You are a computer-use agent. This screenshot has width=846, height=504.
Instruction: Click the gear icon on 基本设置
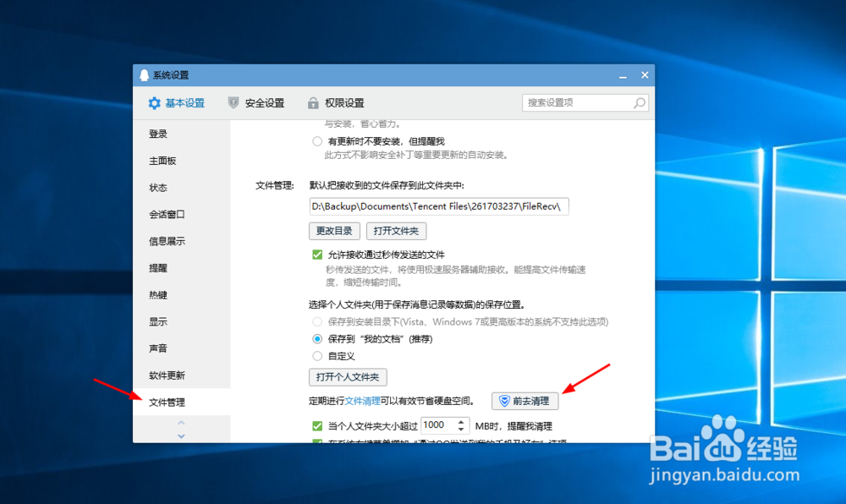[154, 103]
